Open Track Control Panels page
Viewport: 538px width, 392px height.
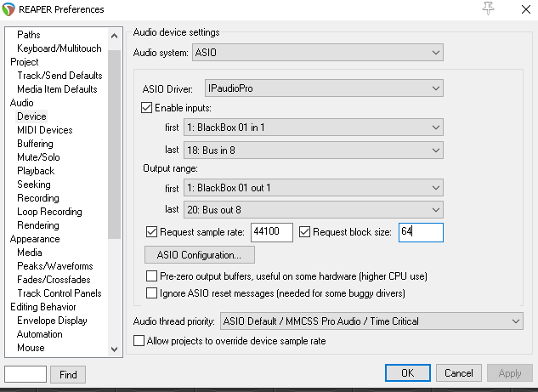[59, 293]
